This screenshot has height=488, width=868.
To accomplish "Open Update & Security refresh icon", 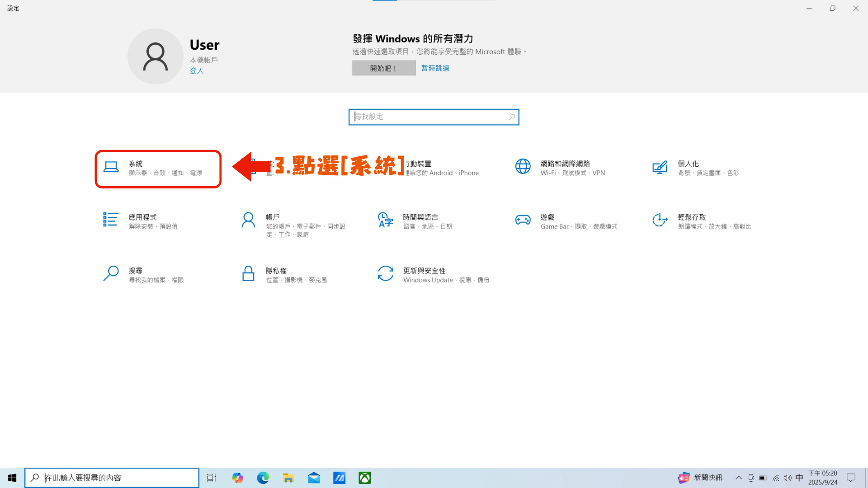I will coord(386,273).
